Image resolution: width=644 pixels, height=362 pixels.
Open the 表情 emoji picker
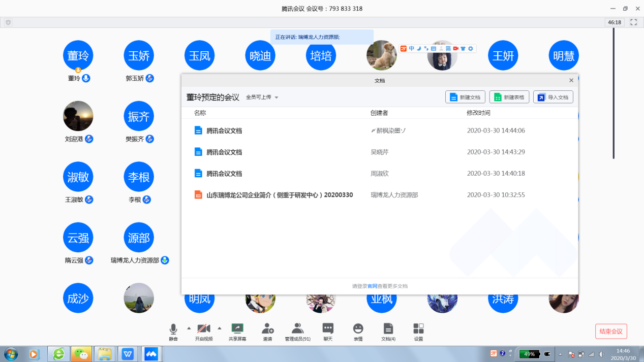pyautogui.click(x=358, y=332)
